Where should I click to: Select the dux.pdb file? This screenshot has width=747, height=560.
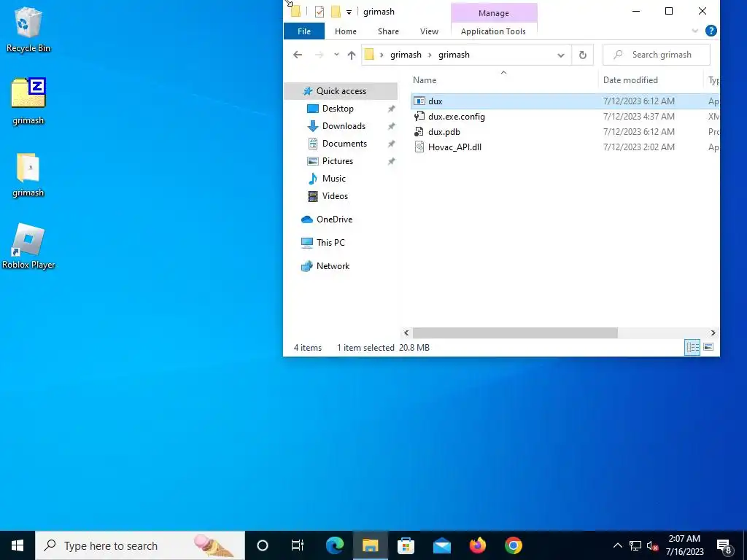click(x=444, y=132)
